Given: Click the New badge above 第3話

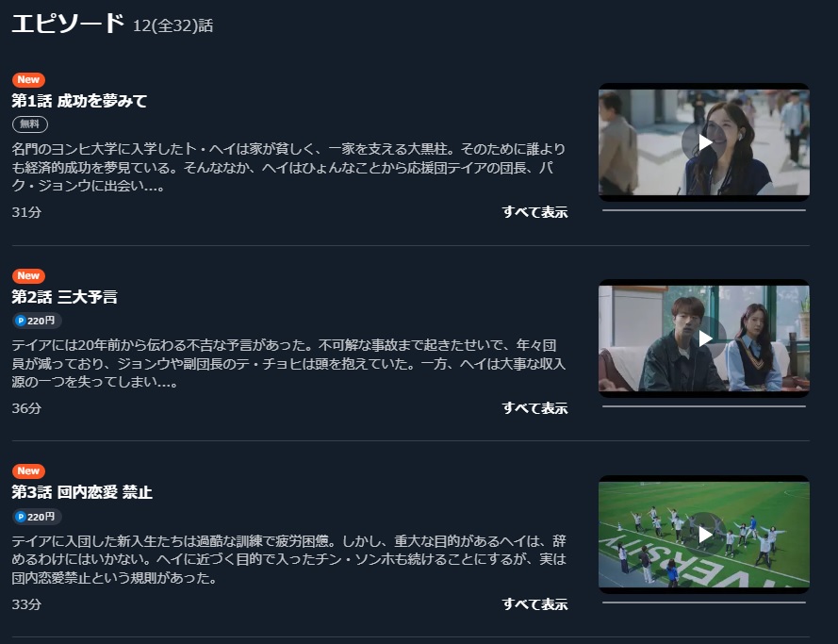Looking at the screenshot, I should click(x=28, y=471).
